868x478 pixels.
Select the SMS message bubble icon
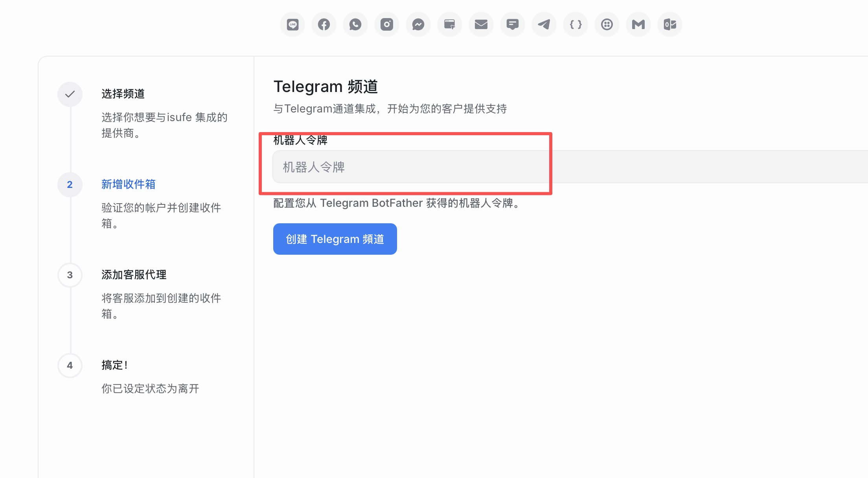pos(513,24)
